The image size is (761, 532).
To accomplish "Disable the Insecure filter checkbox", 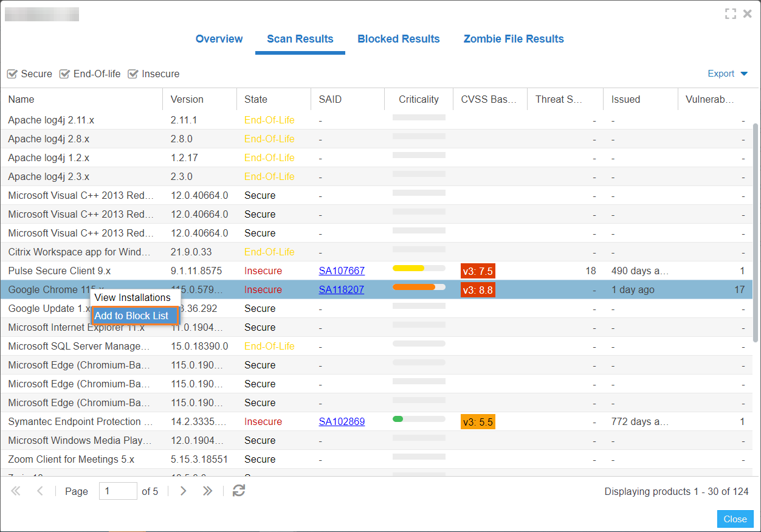I will point(133,74).
